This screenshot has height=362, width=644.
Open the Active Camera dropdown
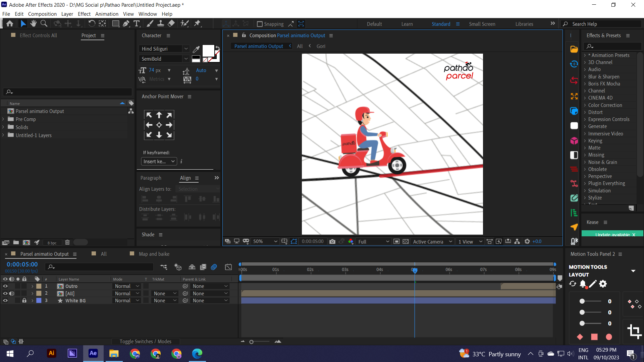(432, 241)
